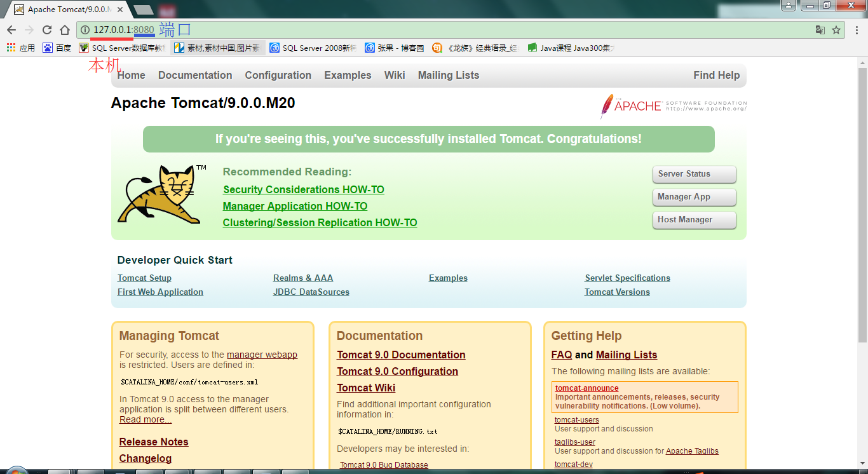Open the Tomcat Versions link
868x474 pixels.
(x=617, y=292)
